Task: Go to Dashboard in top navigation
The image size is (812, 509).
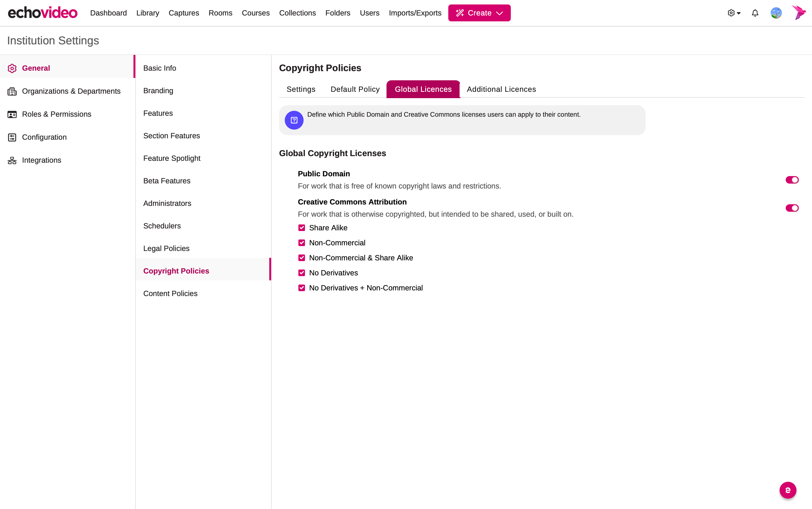Action: point(109,13)
